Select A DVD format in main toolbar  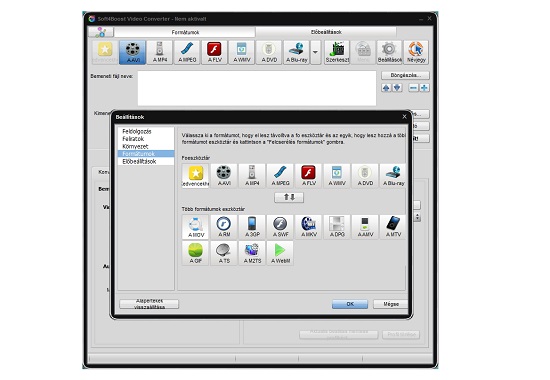[x=269, y=52]
